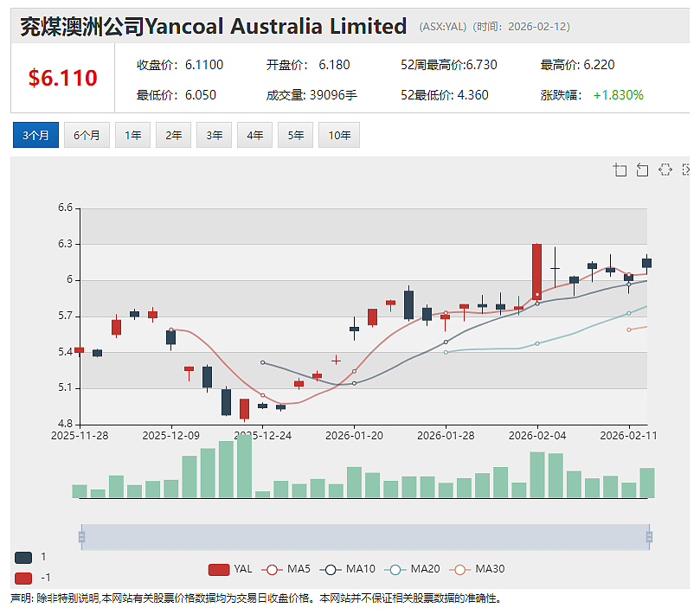
Task: Select the 3个月 range tab
Action: (35, 135)
